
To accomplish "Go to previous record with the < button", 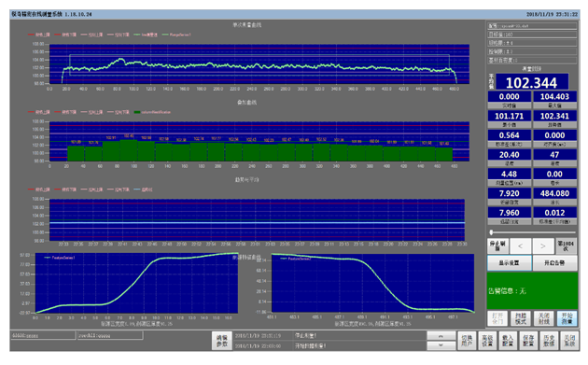I will click(x=520, y=246).
